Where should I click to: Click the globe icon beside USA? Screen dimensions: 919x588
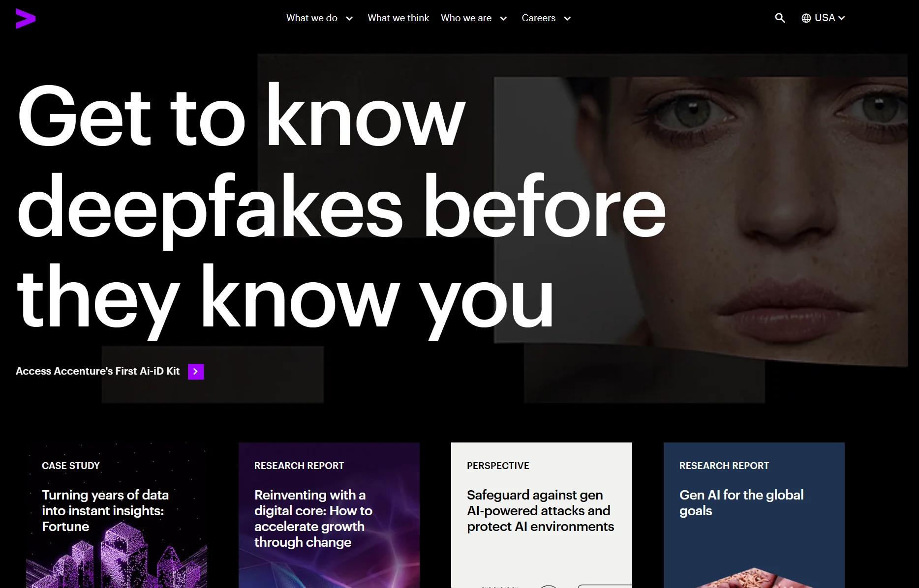[x=806, y=18]
